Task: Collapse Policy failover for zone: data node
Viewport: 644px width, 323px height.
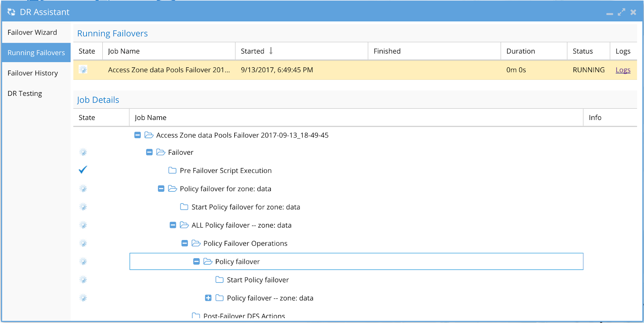Action: click(x=161, y=188)
